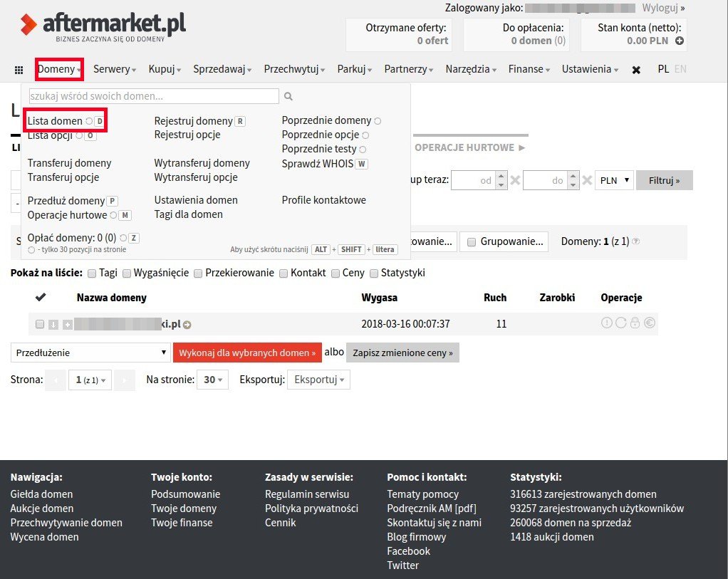Enable the Ceny checkbox
Viewport: 728px width, 579px height.
pyautogui.click(x=336, y=273)
